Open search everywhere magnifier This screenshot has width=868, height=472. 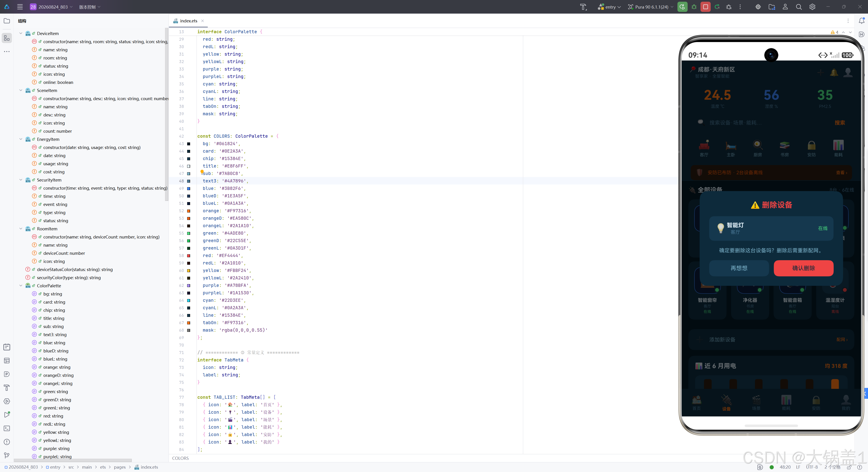point(799,7)
